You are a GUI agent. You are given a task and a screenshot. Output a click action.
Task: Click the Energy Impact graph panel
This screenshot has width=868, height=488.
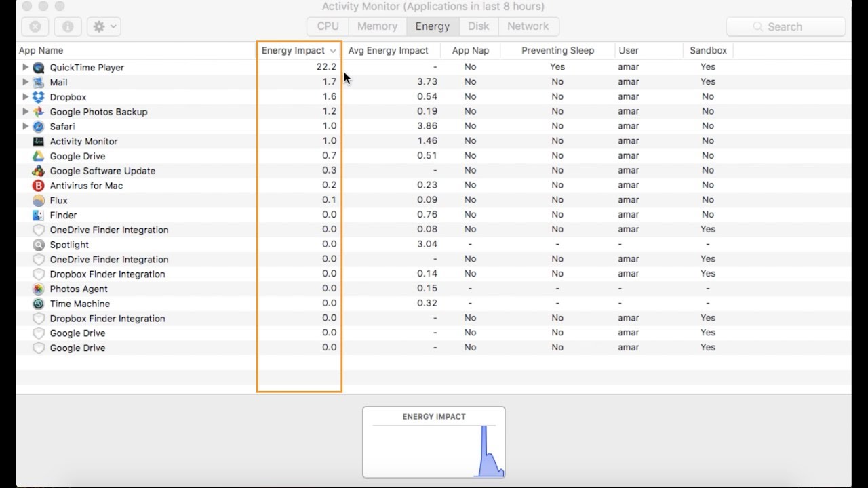(x=434, y=443)
